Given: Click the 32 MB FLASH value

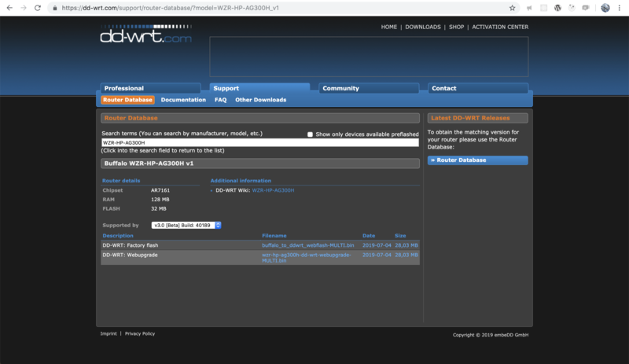Looking at the screenshot, I should click(159, 208).
